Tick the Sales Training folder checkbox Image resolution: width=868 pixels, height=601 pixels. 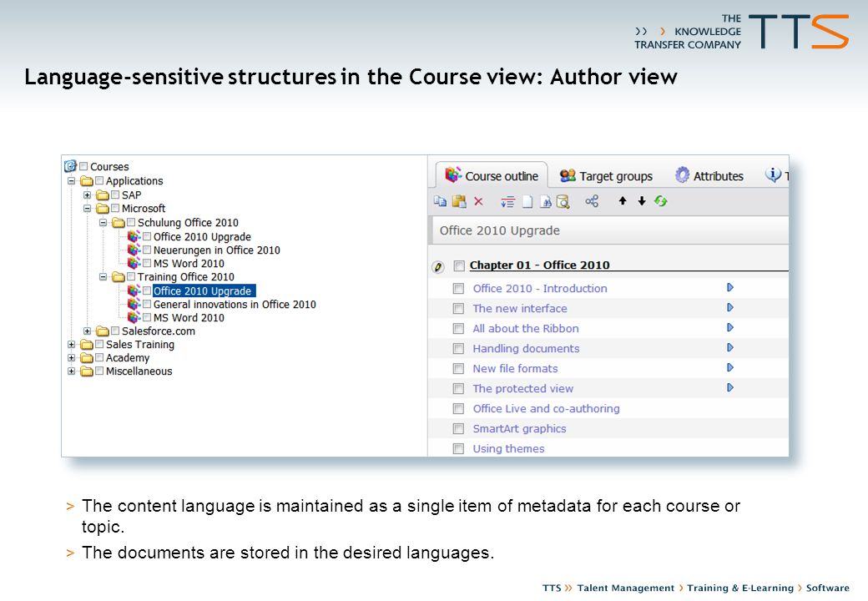pos(99,344)
